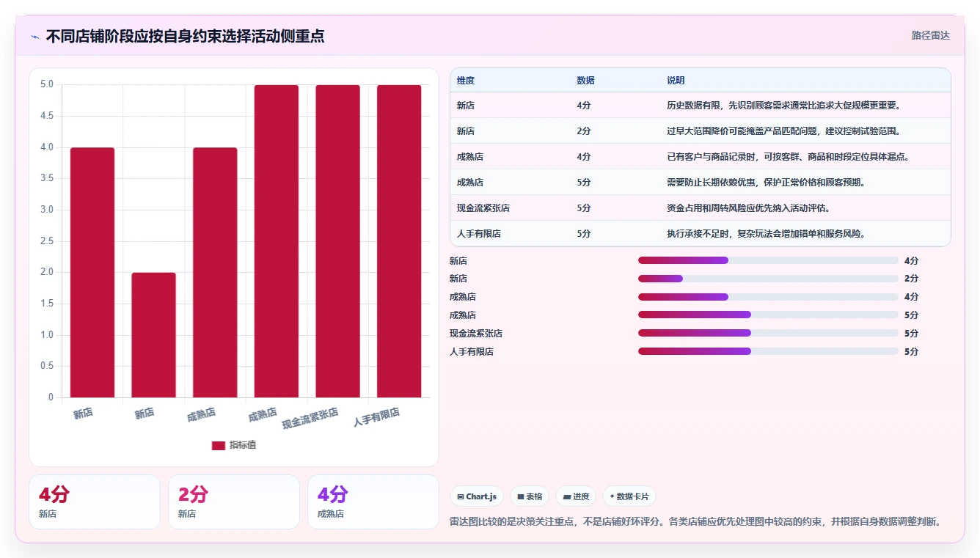Click the 1.5 tick on the y-axis
980x558 pixels.
[x=47, y=304]
